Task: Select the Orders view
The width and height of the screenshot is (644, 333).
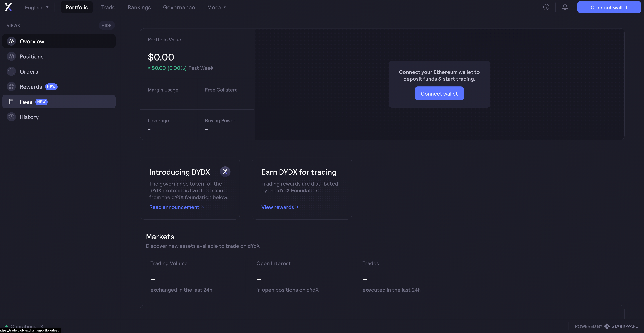Action: pos(59,72)
